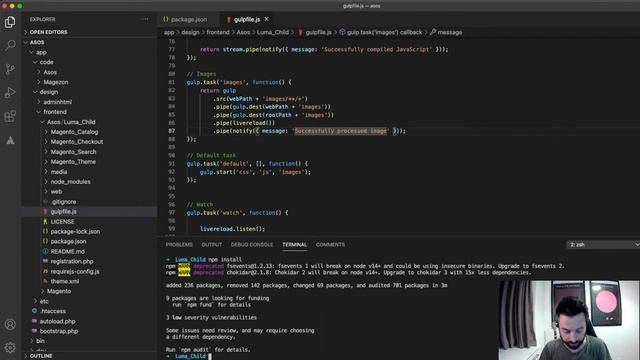This screenshot has width=640, height=360.
Task: Click the 'Luma_Child' breadcrumb segment
Action: click(272, 32)
